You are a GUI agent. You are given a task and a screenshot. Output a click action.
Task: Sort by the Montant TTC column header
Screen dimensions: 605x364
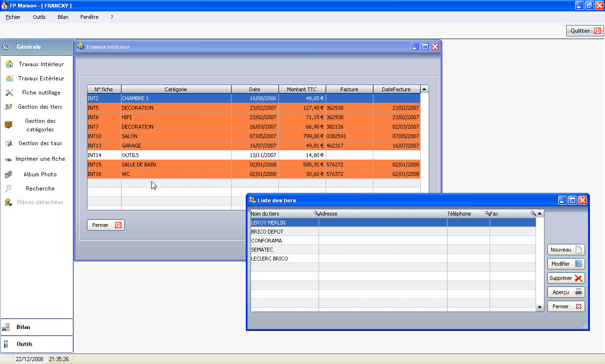pyautogui.click(x=302, y=89)
